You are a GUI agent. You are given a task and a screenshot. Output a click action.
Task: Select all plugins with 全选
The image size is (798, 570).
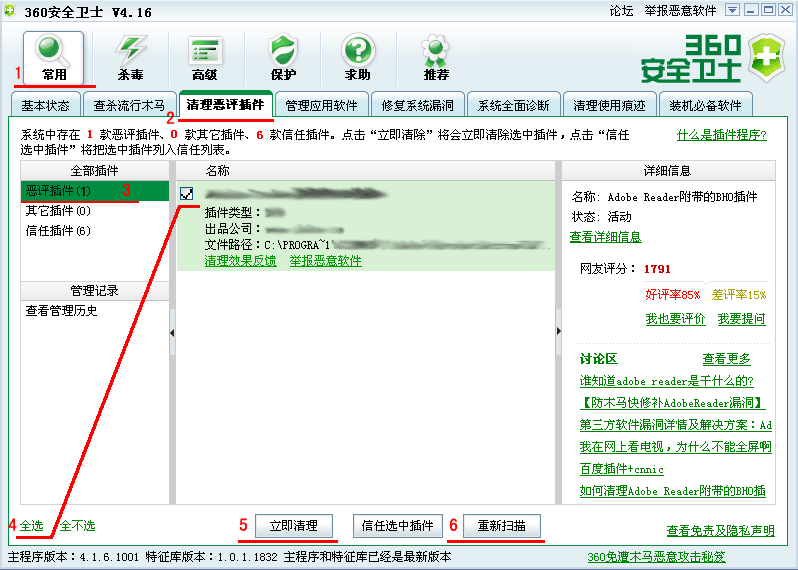pyautogui.click(x=31, y=525)
